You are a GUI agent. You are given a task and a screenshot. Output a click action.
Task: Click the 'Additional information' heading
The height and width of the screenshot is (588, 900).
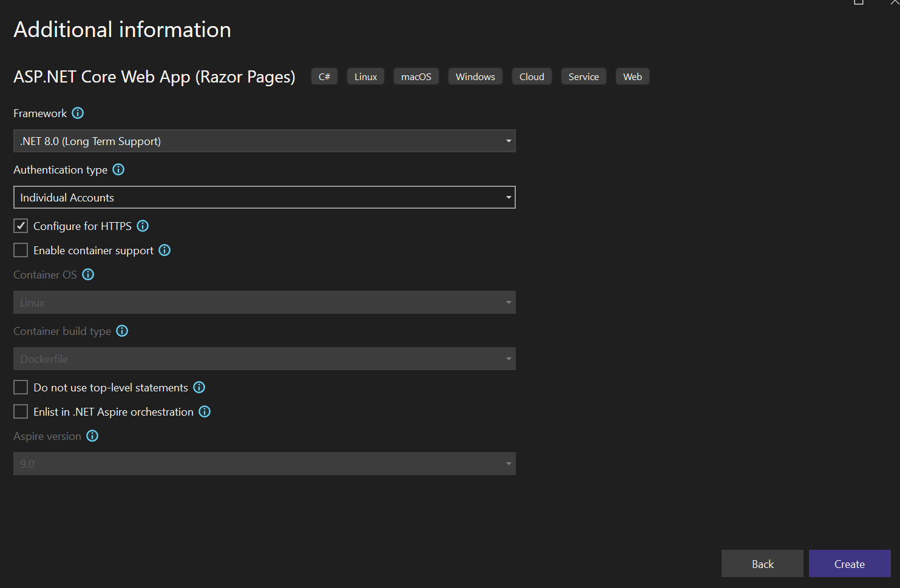point(123,29)
